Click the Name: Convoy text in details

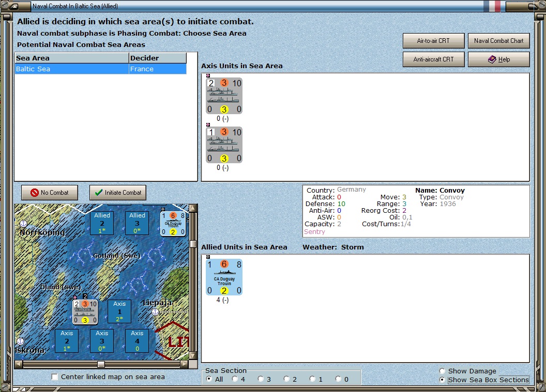coord(440,190)
